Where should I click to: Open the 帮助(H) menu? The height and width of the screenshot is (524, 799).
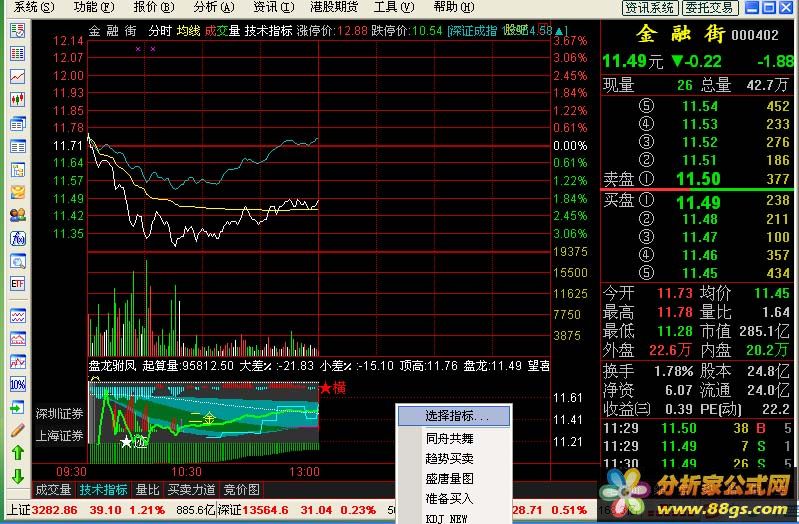tap(454, 7)
